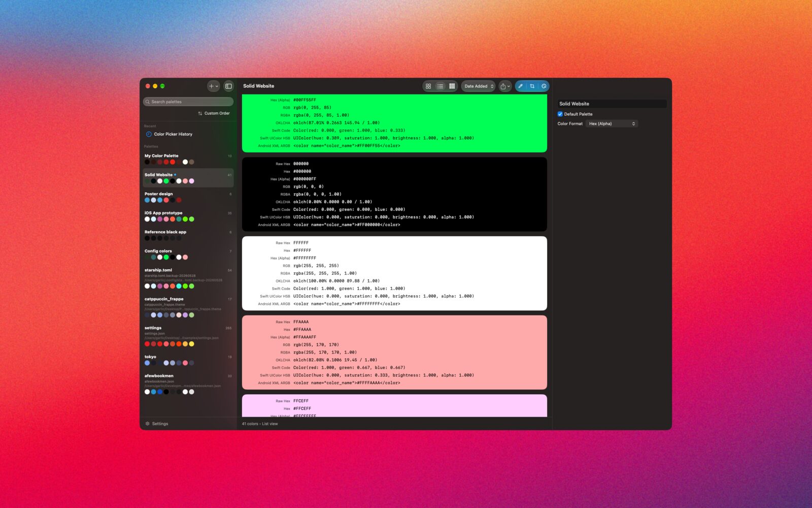Switch to the large grid view
Screen dimensions: 812x508
[x=428, y=86]
